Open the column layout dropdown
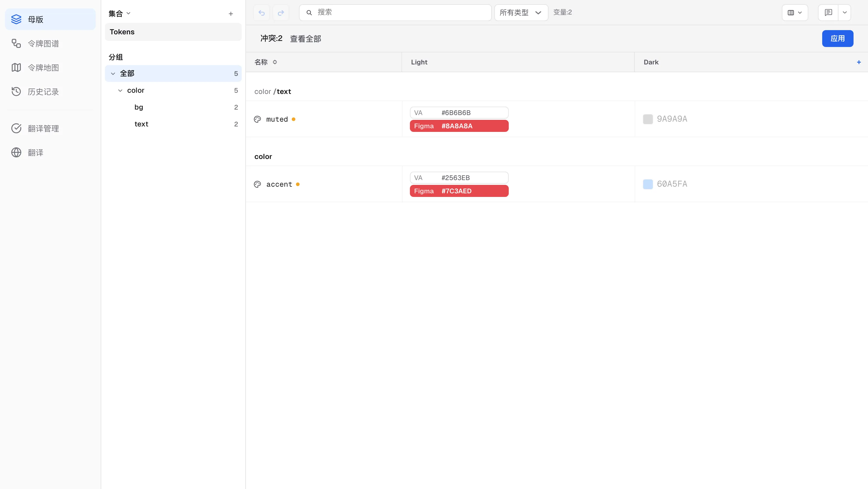Viewport: 868px width, 489px height. coord(795,12)
